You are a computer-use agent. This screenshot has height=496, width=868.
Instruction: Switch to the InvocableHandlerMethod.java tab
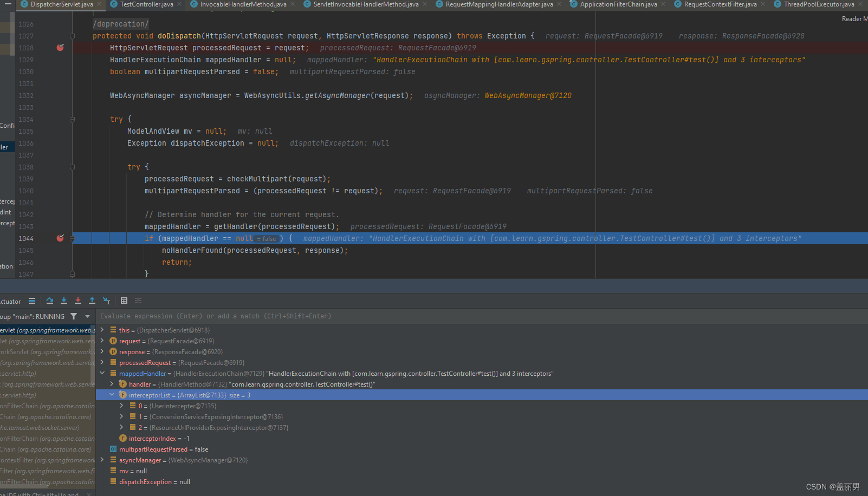(243, 4)
